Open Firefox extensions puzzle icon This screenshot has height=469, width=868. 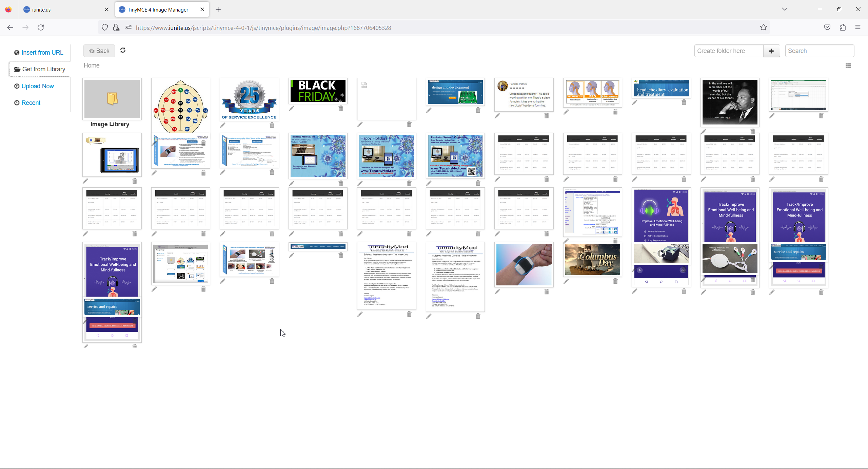843,27
